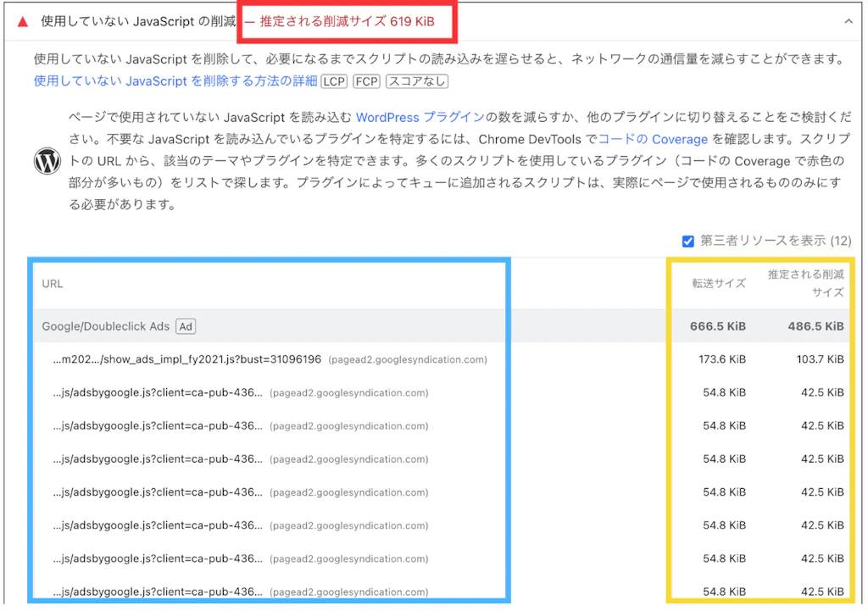The width and height of the screenshot is (868, 611).
Task: Open 使用していない JavaScript を削除する方法の詳細 link
Action: [x=175, y=81]
